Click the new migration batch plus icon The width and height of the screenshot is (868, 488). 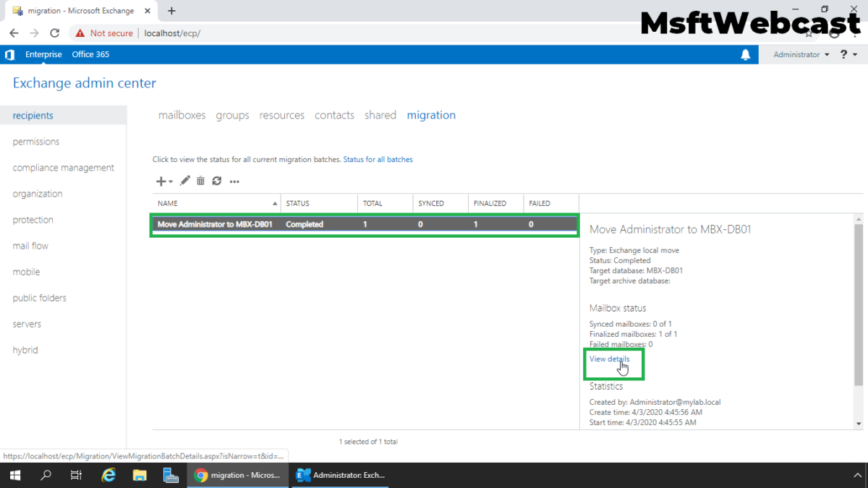click(161, 181)
